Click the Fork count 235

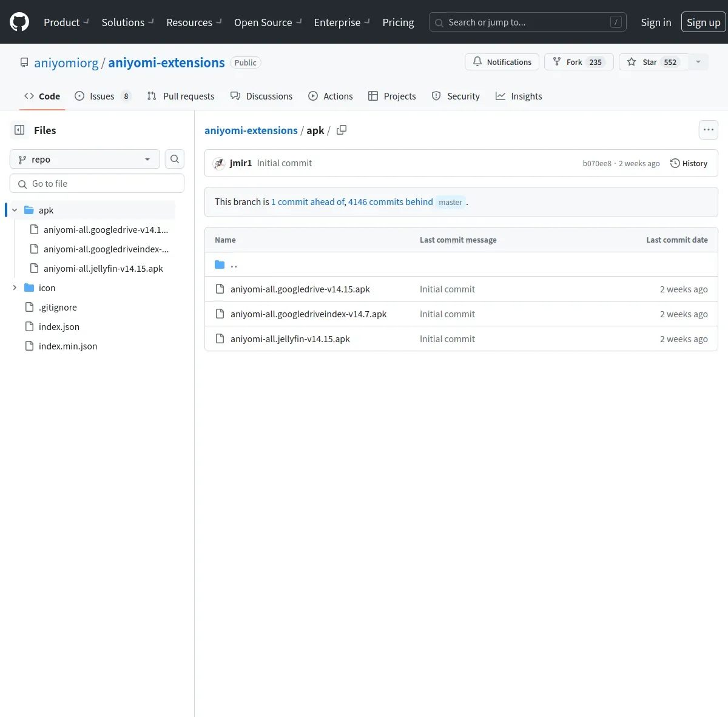[596, 62]
